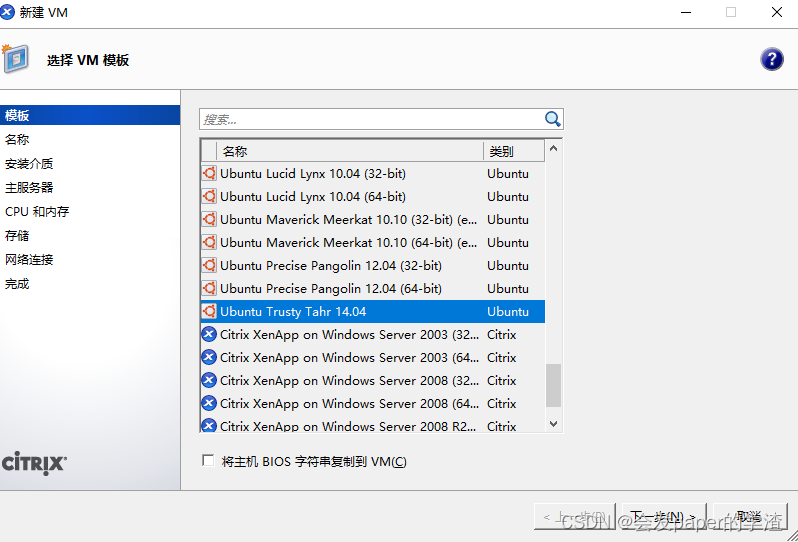Select Ubuntu Maverick Meerkat 10.10 (32-bit) template
Screen dimensions: 798x542
[349, 219]
